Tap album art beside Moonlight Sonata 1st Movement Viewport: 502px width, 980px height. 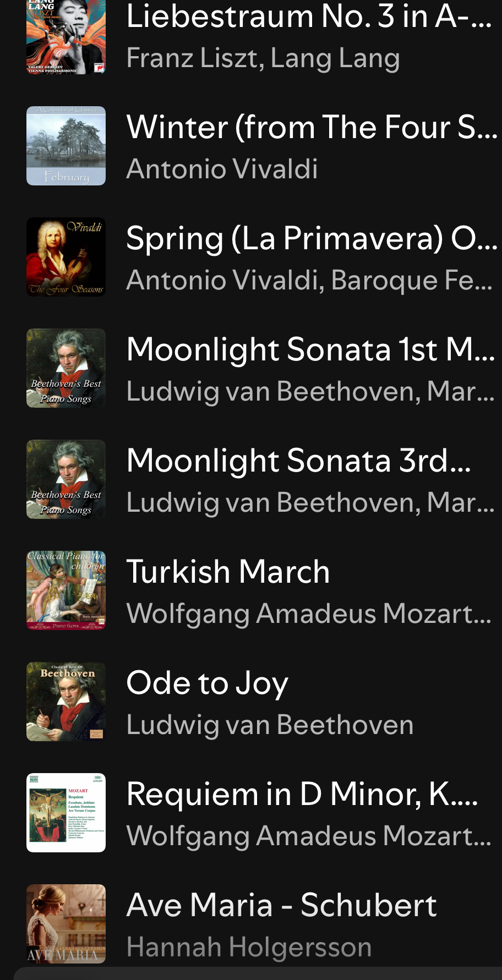coord(66,368)
